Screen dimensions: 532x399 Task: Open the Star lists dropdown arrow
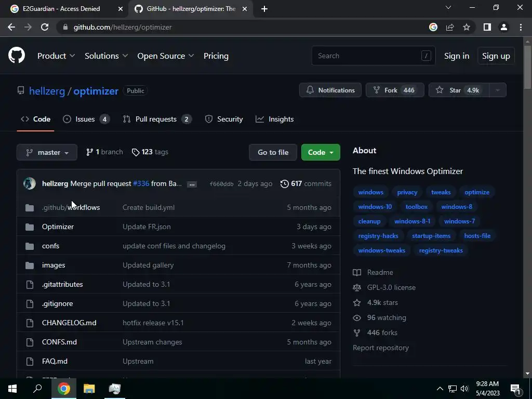(498, 90)
